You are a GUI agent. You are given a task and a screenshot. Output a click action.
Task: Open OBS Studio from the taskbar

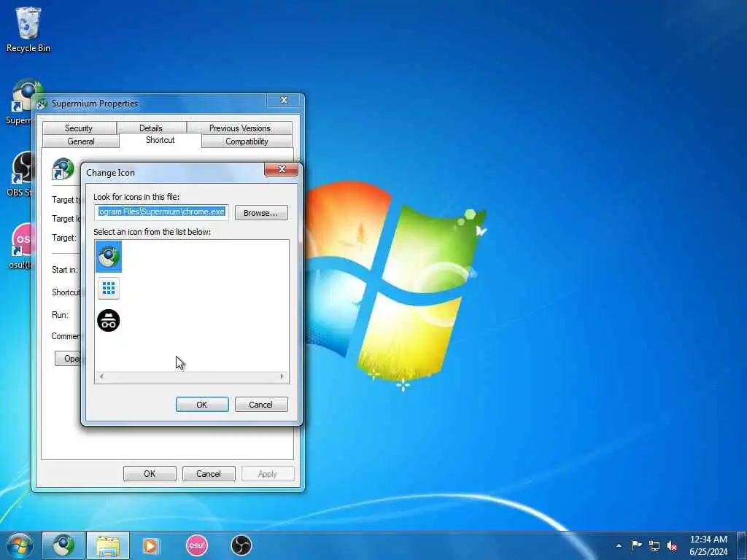pos(241,545)
